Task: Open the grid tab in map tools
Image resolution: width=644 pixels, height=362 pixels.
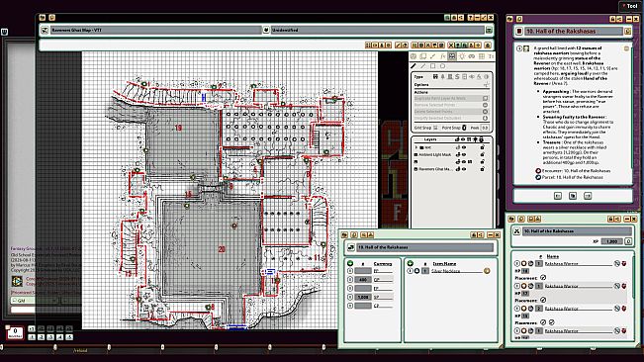Action: point(482,56)
